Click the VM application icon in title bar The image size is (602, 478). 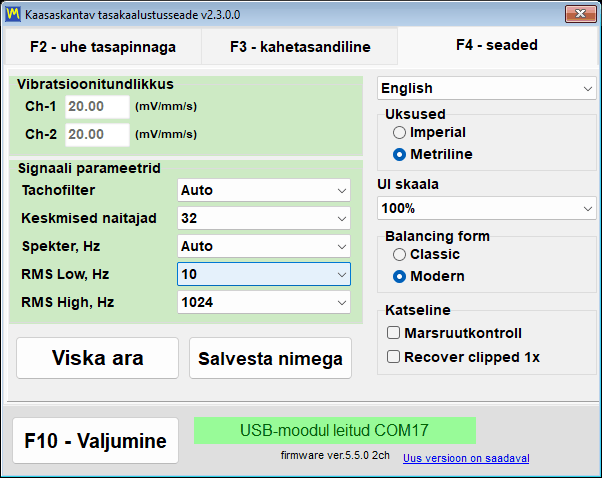click(13, 15)
